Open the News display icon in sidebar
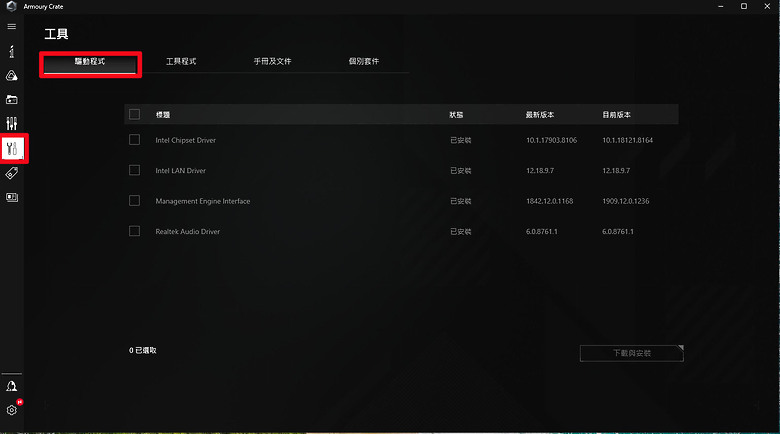780x434 pixels. point(11,198)
